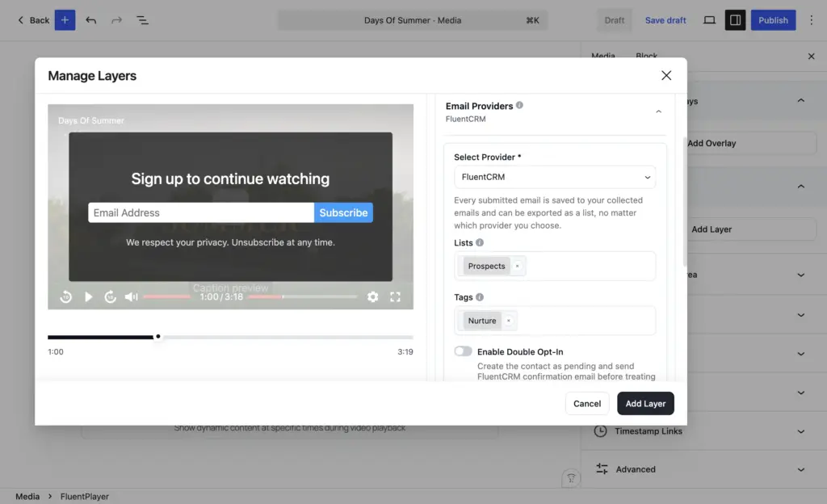Close the Manage Layers dialog
Screen dimensions: 827x504
666,75
